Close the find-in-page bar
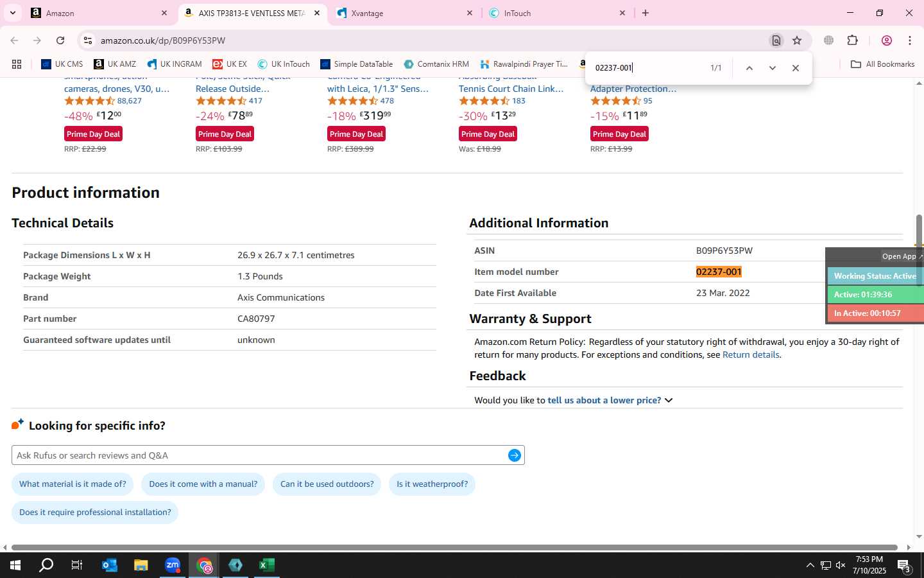This screenshot has height=578, width=924. 796,68
